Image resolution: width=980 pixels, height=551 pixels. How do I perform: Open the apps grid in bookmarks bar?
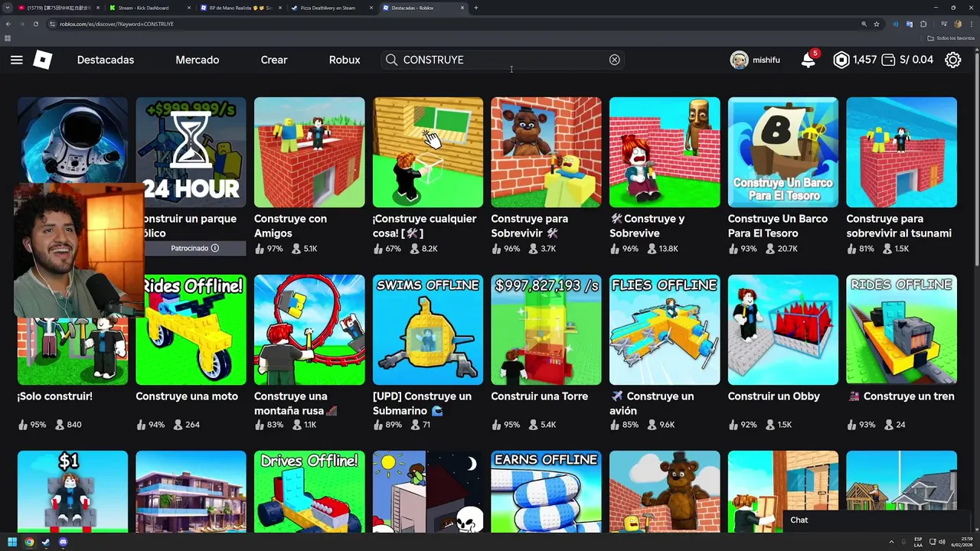tap(8, 38)
